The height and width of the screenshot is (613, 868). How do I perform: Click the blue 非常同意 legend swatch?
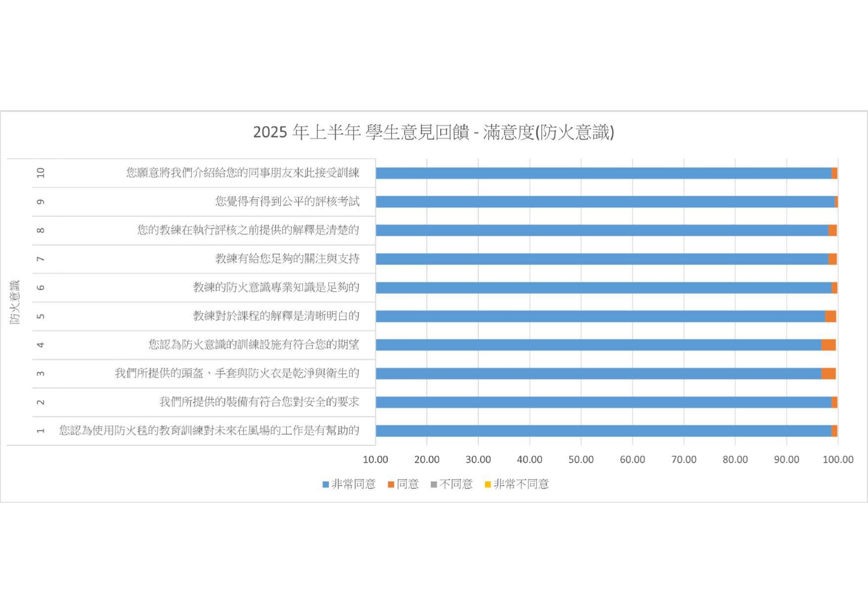point(325,484)
